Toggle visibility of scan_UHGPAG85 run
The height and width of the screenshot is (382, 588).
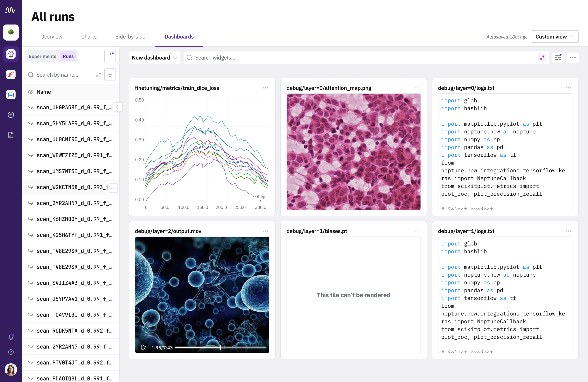coord(31,107)
